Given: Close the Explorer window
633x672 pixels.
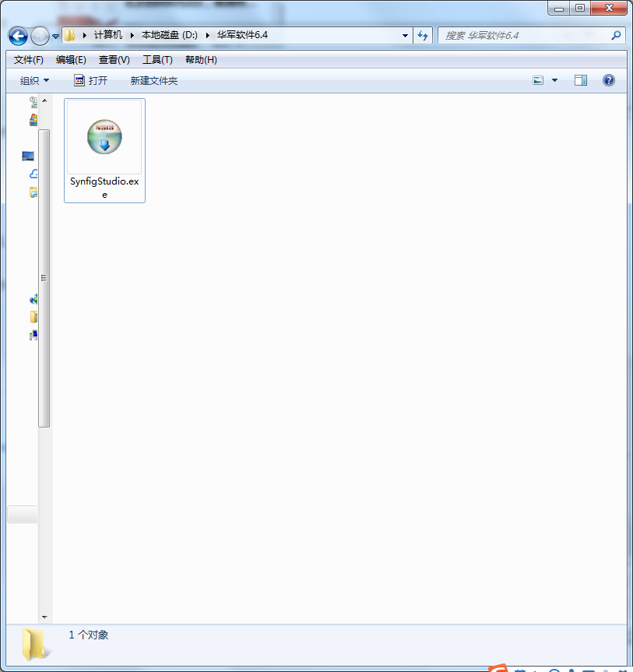Looking at the screenshot, I should click(x=609, y=8).
